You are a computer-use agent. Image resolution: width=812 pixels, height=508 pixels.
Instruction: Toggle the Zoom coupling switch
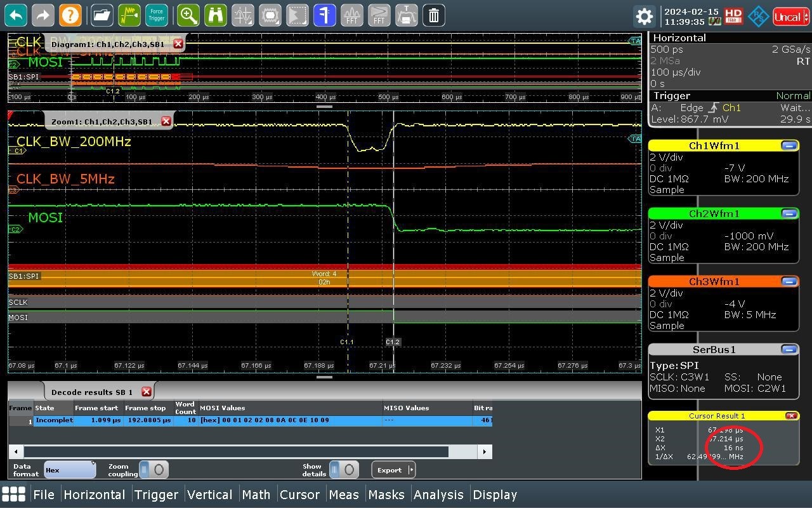[154, 470]
